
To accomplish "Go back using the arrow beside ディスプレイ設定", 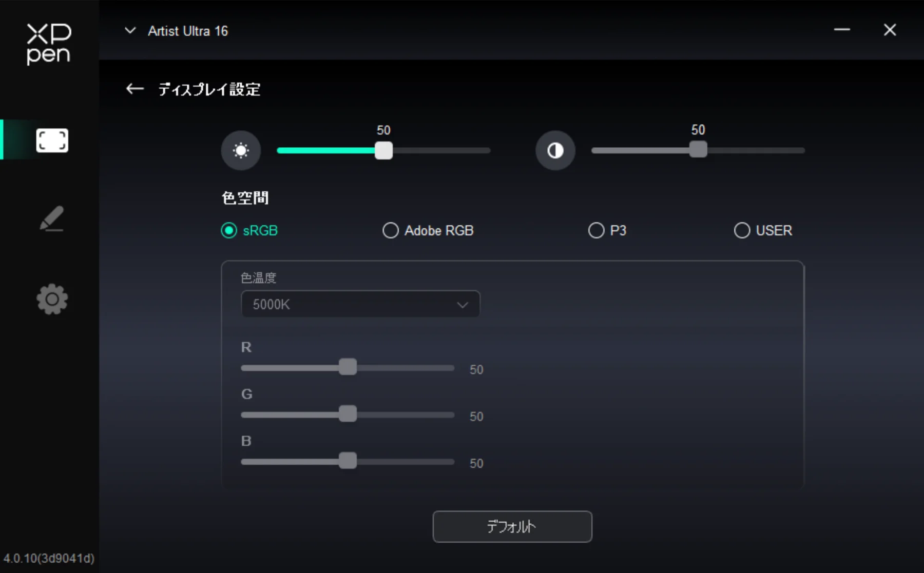I will (x=134, y=89).
